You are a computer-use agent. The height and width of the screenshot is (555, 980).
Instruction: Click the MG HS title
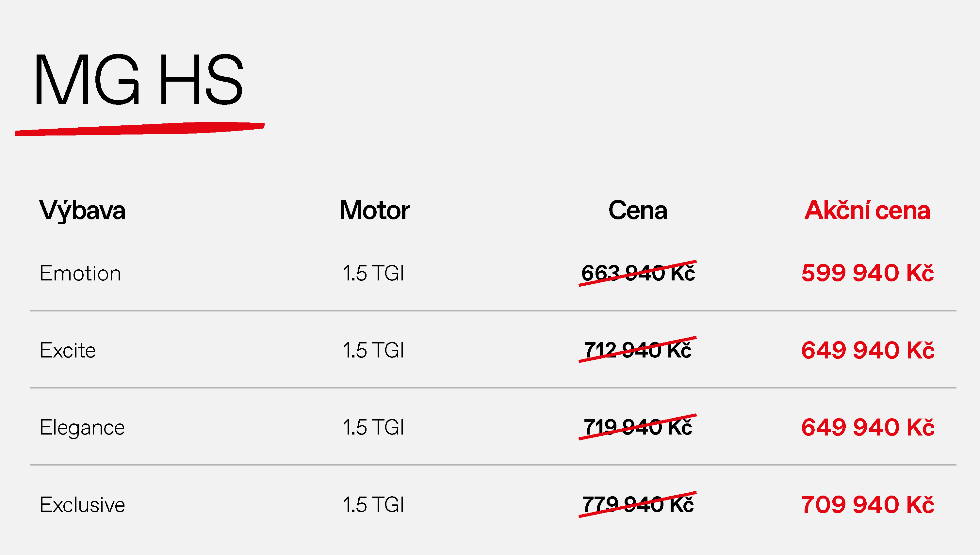(139, 79)
